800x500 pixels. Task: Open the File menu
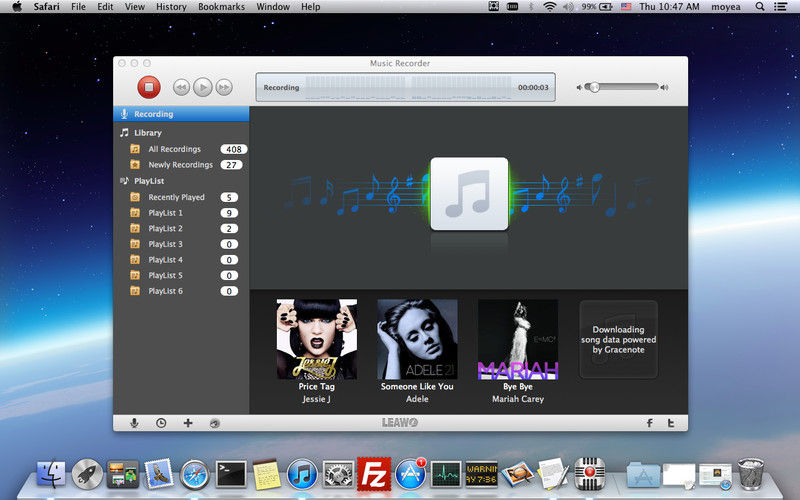pyautogui.click(x=78, y=7)
